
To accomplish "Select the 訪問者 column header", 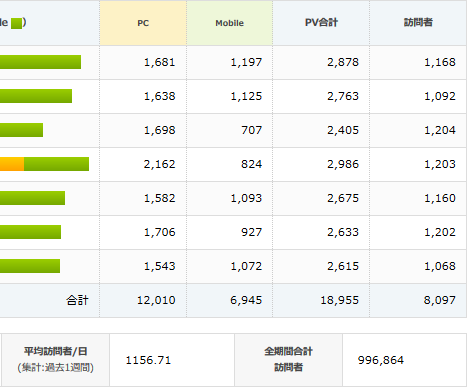I will coord(418,23).
